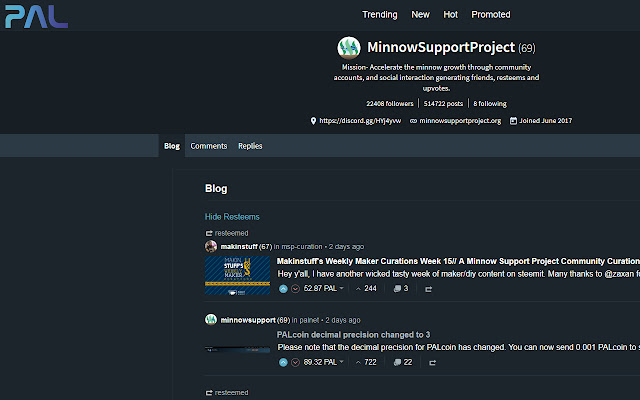Downvote the PALcoin decimal precision post
This screenshot has height=400, width=640.
tap(296, 362)
